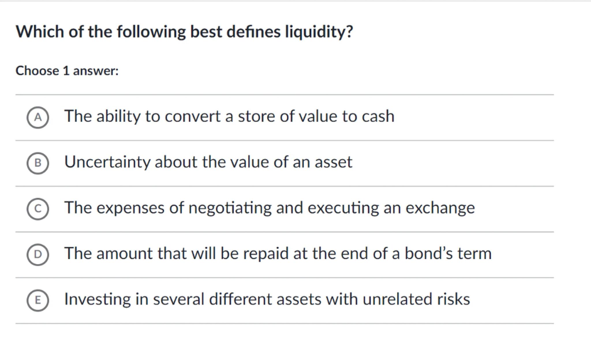Click the word 'liquidity?' in the question
The image size is (591, 364).
click(319, 32)
